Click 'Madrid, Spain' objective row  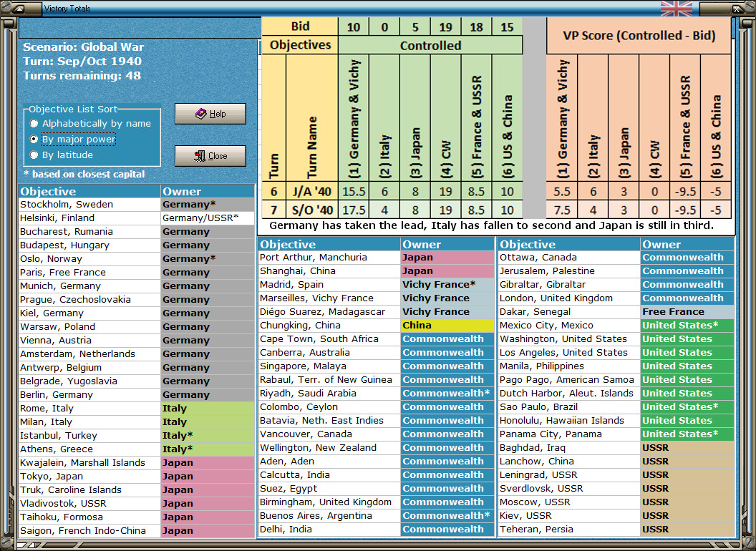377,284
